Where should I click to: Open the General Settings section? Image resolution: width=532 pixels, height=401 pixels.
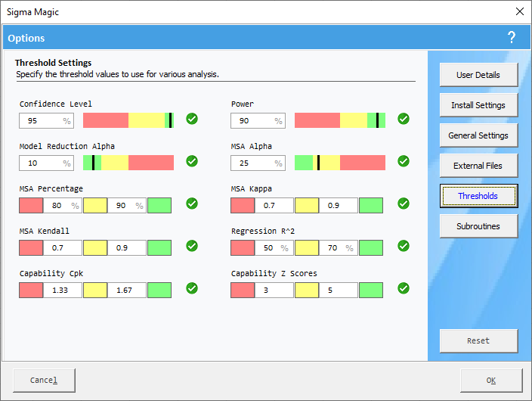(x=478, y=135)
